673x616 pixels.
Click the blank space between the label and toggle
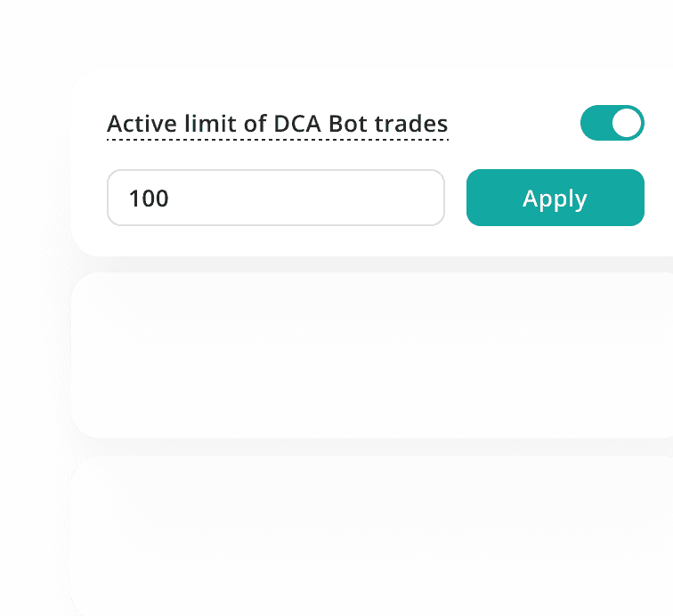click(514, 124)
